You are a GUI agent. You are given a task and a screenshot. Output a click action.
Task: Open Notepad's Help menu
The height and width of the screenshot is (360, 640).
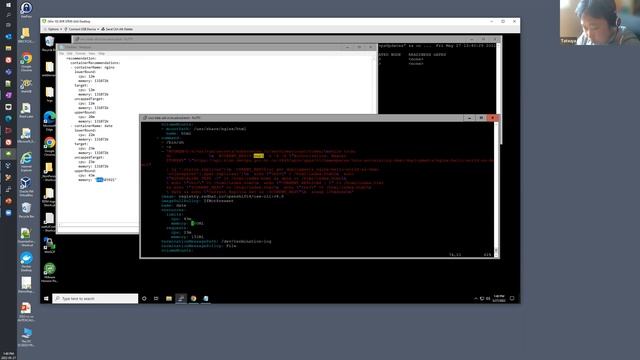pyautogui.click(x=102, y=53)
